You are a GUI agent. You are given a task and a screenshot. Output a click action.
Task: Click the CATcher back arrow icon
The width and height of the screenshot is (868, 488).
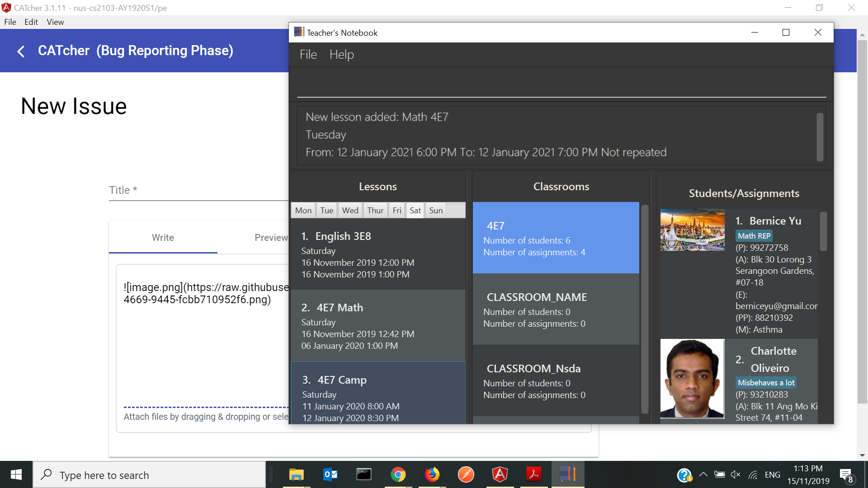click(x=21, y=51)
